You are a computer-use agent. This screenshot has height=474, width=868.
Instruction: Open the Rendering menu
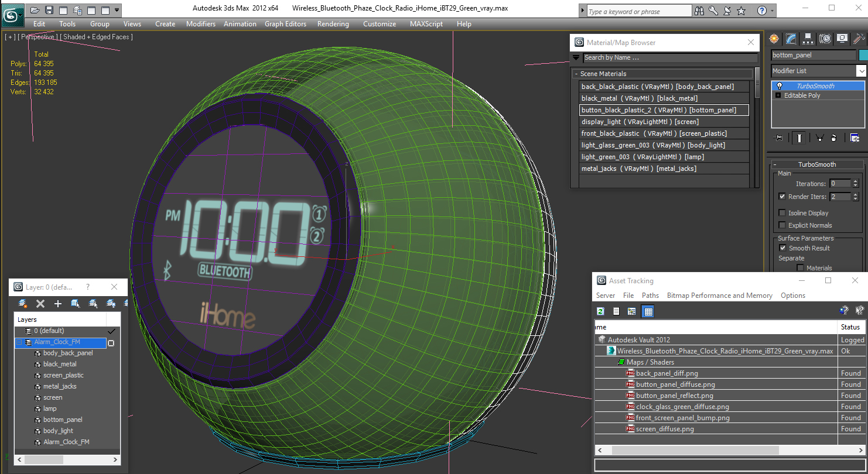[333, 24]
